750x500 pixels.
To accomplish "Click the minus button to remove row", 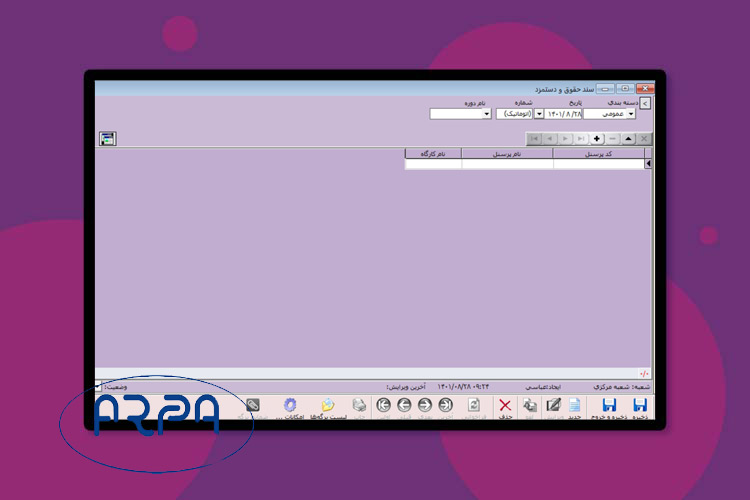I will pos(613,139).
